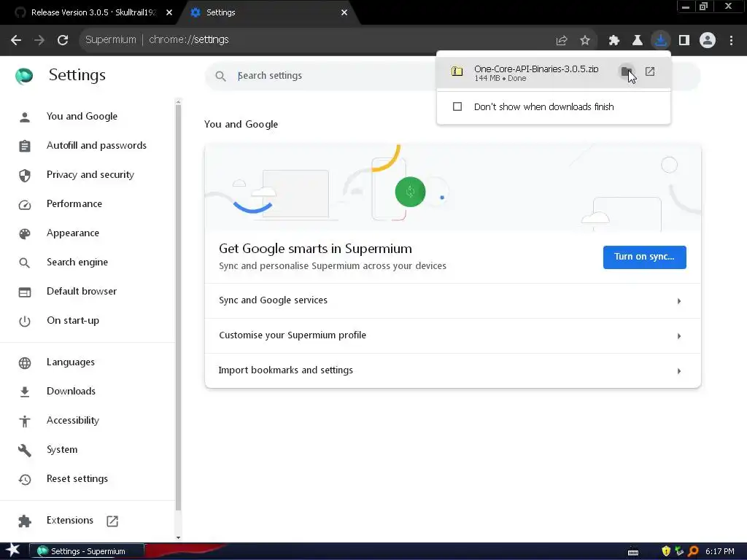Go back with the browser back arrow

tap(16, 40)
